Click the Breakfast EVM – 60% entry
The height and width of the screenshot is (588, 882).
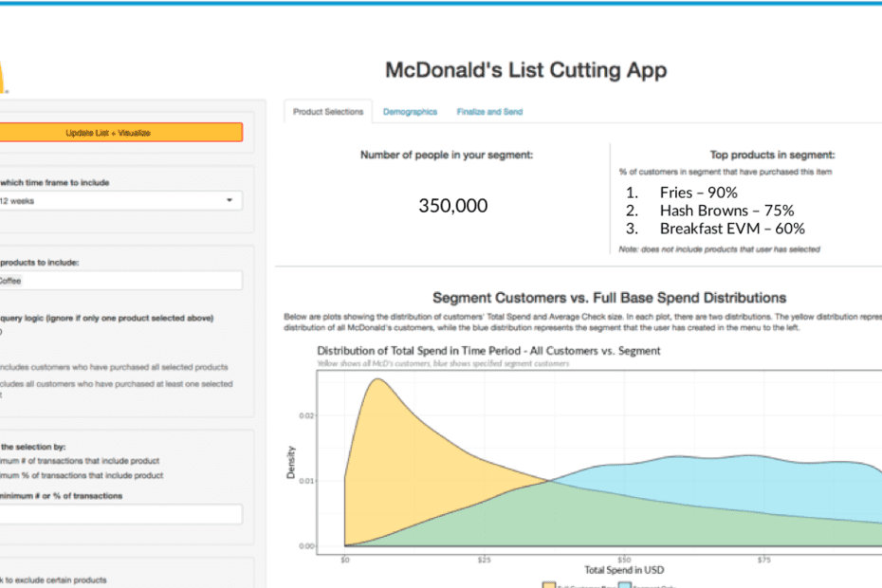coord(732,229)
